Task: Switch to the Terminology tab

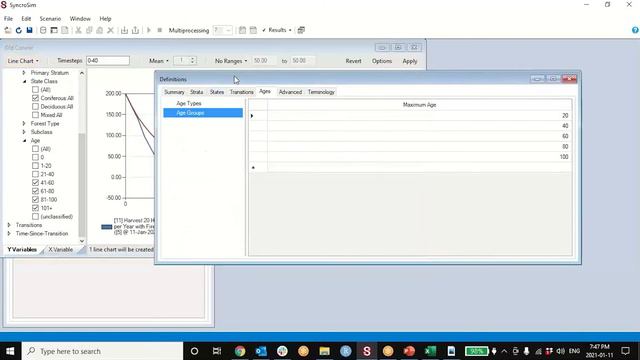Action: click(321, 92)
